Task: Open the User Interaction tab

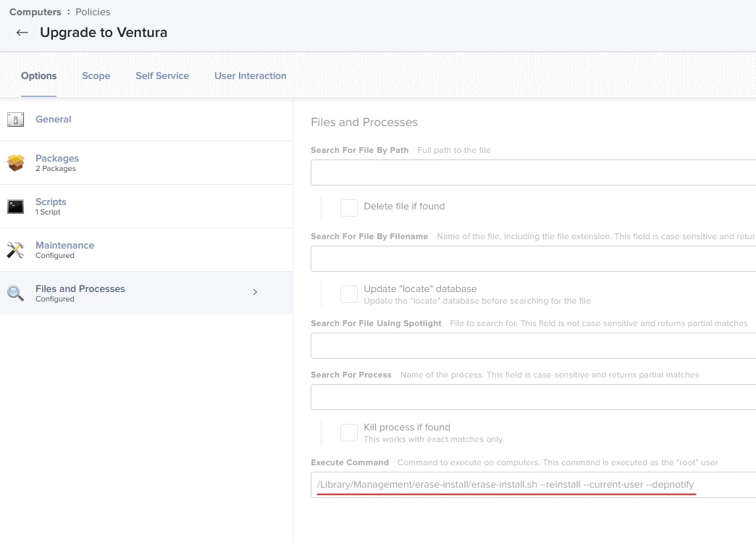Action: (x=251, y=76)
